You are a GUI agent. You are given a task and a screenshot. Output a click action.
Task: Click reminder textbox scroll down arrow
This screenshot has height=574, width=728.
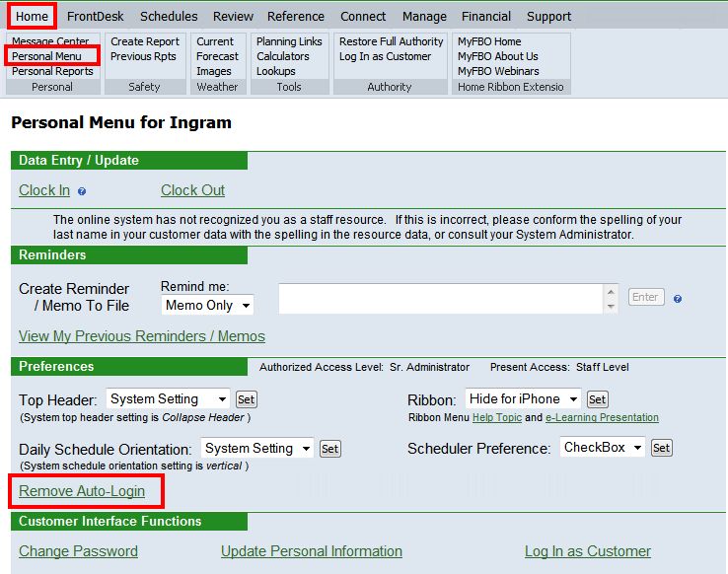[612, 306]
